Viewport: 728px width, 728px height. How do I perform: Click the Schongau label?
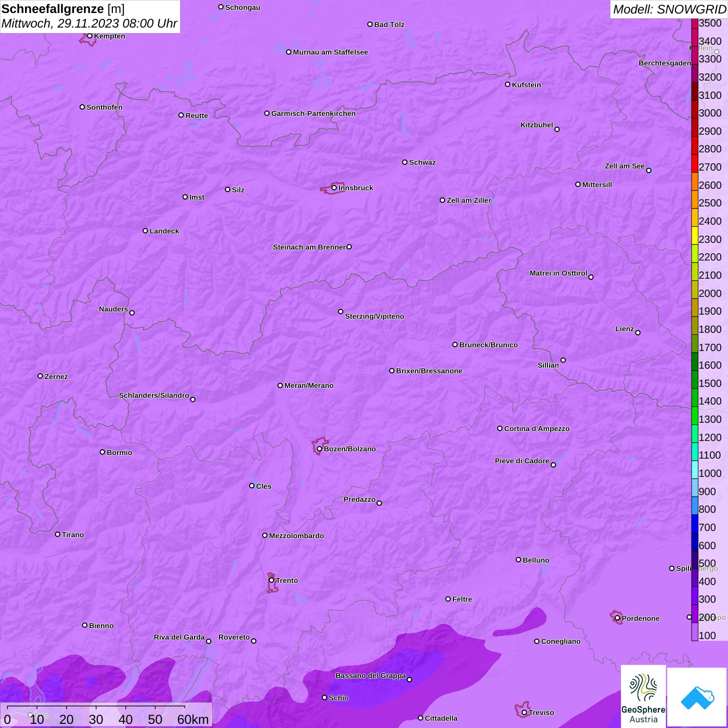point(243,7)
